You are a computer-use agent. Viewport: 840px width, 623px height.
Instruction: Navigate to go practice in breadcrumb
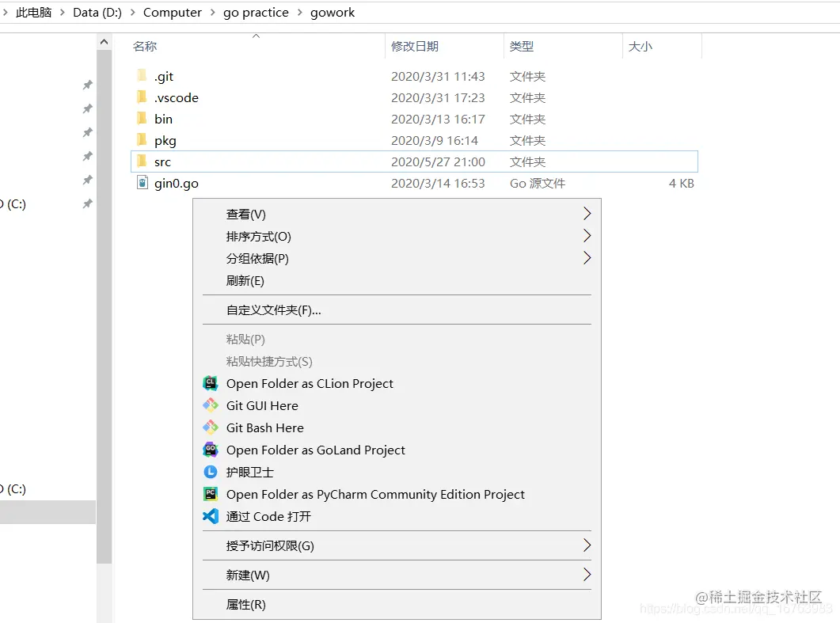(256, 13)
